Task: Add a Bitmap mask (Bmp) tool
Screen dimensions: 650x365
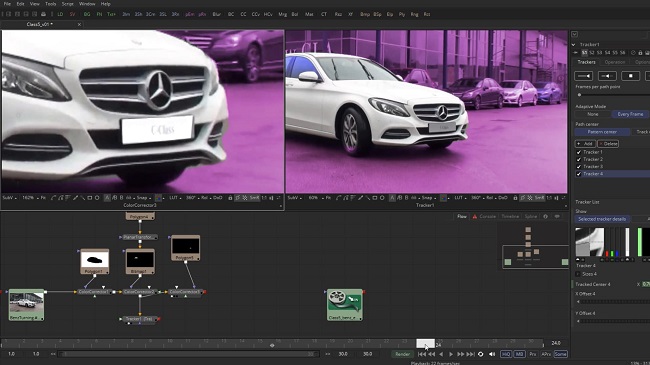Action: (x=365, y=14)
